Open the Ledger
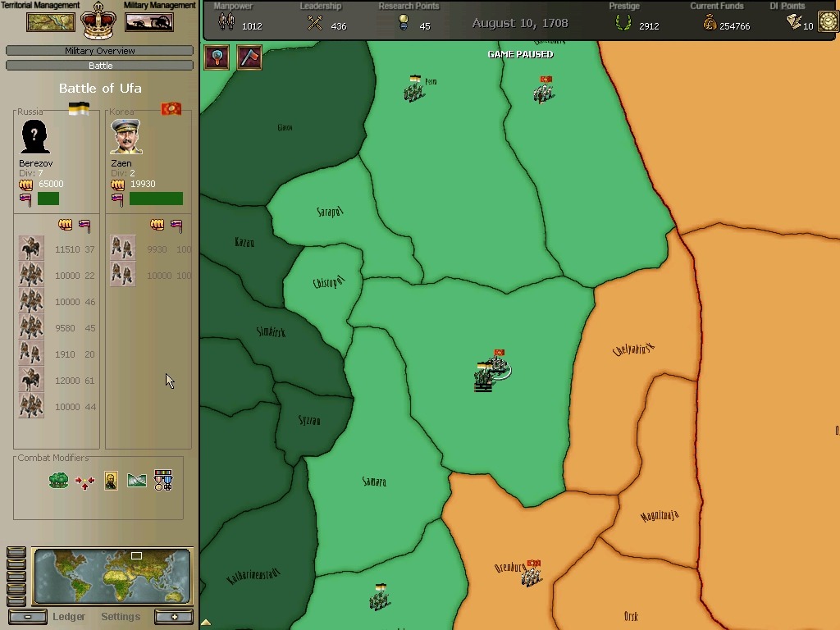The image size is (840, 630). click(x=69, y=617)
